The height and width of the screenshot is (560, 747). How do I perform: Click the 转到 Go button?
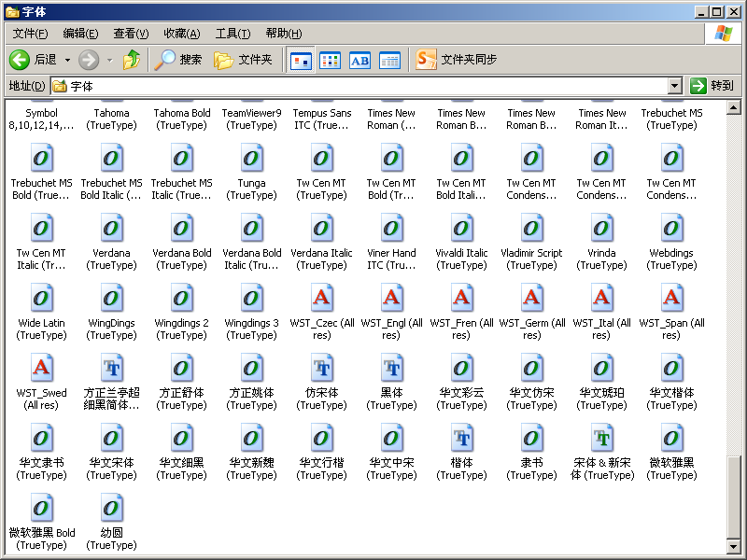tap(712, 86)
